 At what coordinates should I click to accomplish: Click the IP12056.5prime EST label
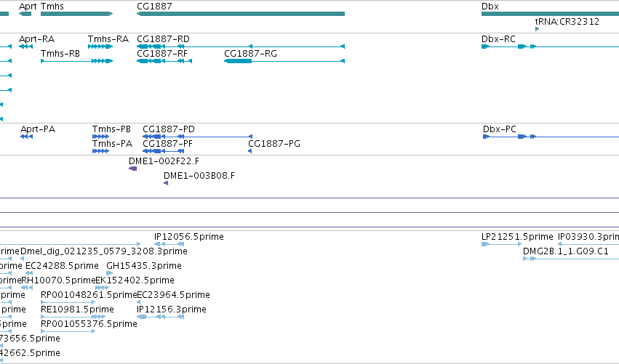pos(188,237)
